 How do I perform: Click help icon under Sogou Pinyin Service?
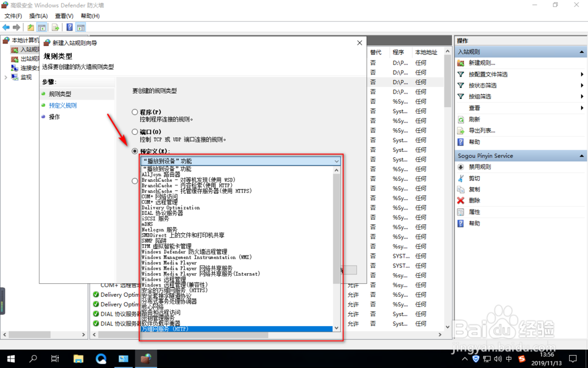pyautogui.click(x=461, y=223)
